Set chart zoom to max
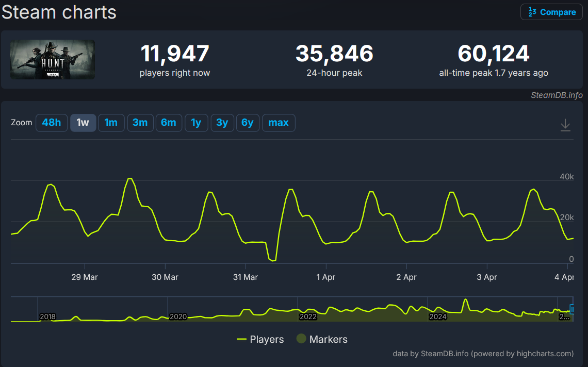Image resolution: width=588 pixels, height=367 pixels. [279, 123]
